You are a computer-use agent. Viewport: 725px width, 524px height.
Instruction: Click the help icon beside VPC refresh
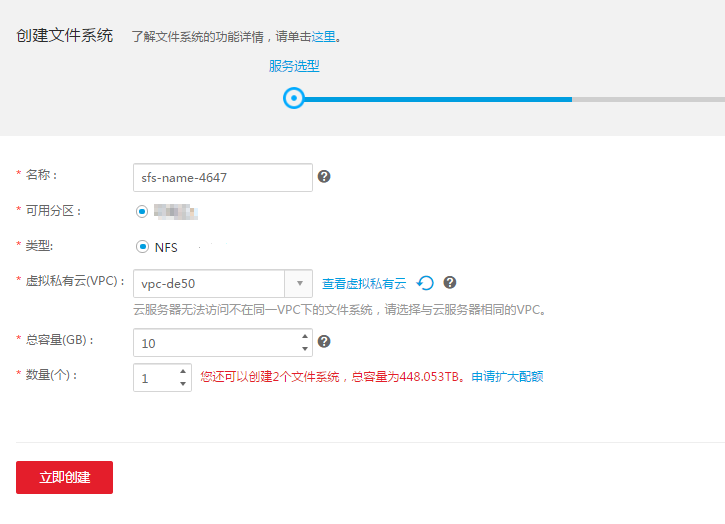(x=450, y=282)
